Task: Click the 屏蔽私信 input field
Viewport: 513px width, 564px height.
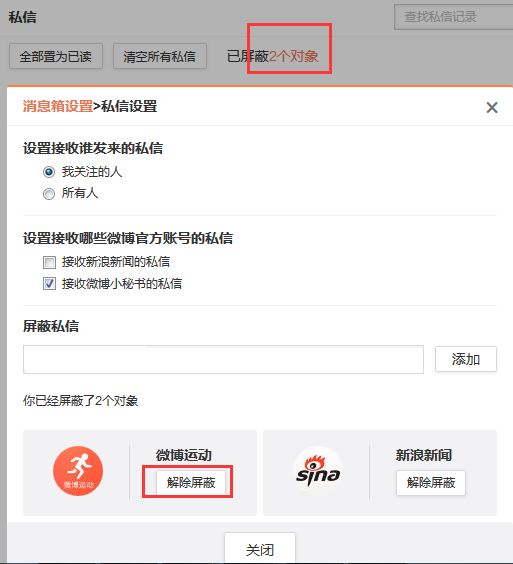Action: pos(223,359)
